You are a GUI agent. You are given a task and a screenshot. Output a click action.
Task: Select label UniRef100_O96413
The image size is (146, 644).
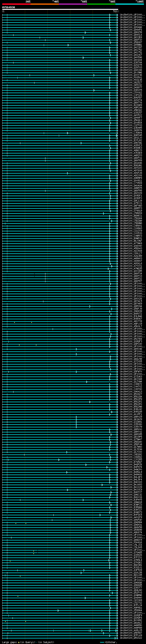tap(131, 392)
